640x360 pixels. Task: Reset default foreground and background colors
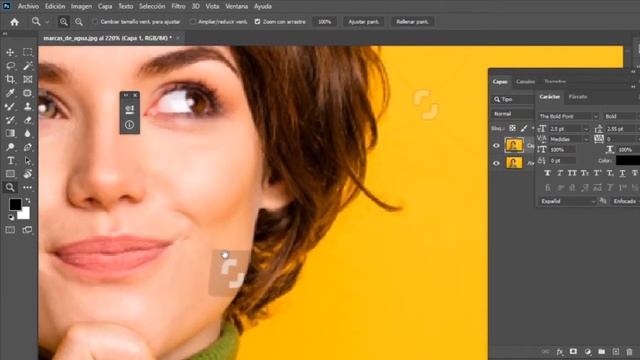click(x=11, y=218)
